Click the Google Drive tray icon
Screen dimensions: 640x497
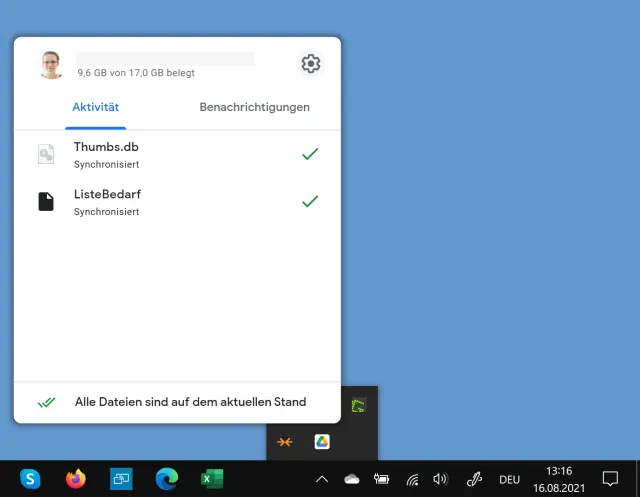click(322, 442)
